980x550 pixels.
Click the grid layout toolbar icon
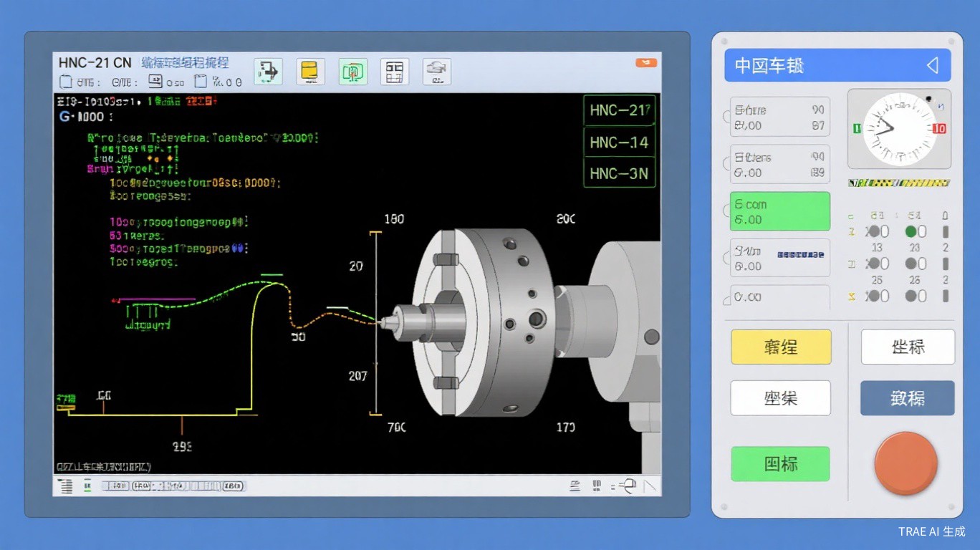(395, 72)
